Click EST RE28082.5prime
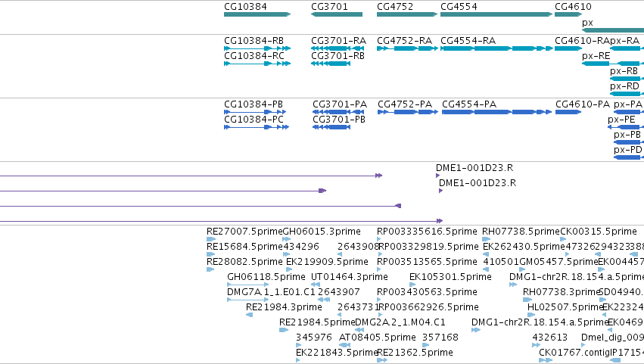This screenshot has height=364, width=644. pos(244,262)
